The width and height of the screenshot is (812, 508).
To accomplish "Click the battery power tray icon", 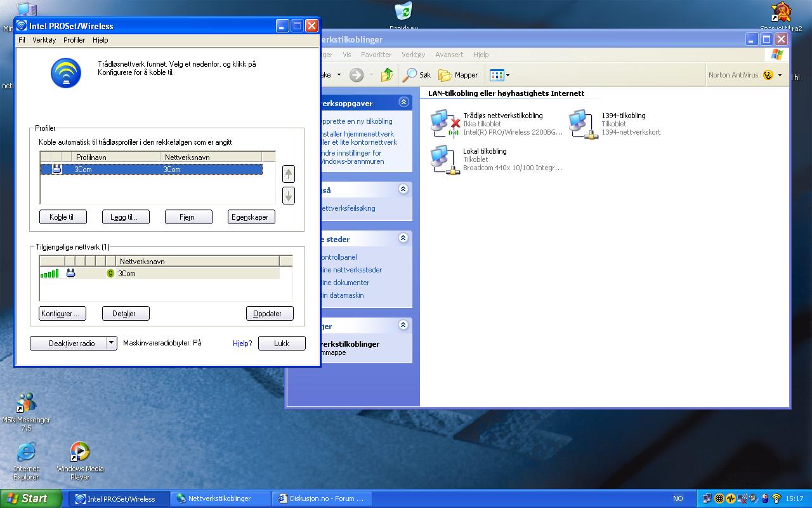I will click(764, 498).
